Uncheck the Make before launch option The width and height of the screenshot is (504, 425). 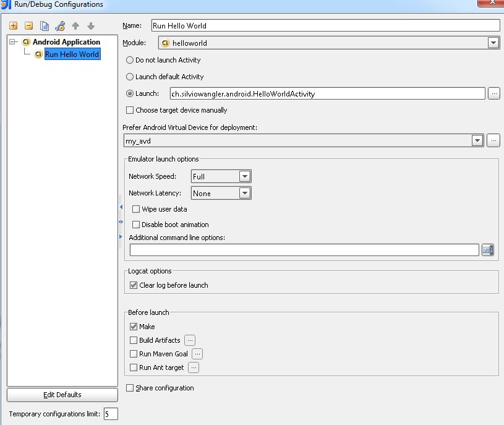(x=134, y=327)
